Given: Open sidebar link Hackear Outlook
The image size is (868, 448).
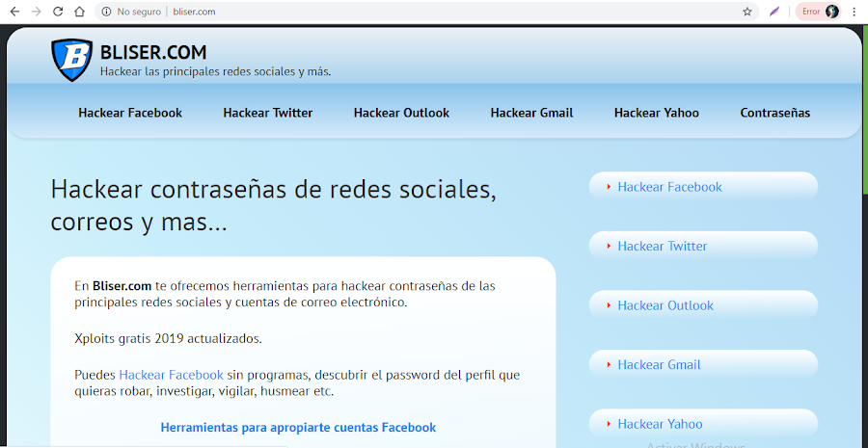Looking at the screenshot, I should (665, 305).
